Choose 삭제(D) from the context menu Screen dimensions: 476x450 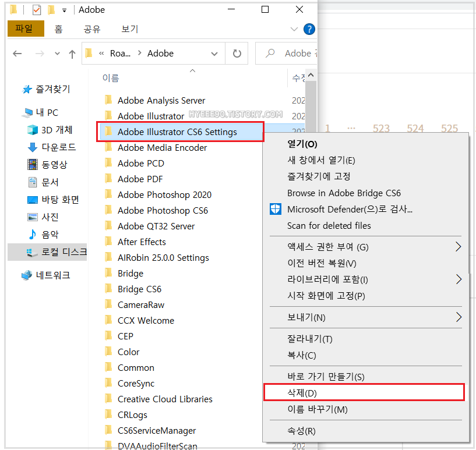click(x=364, y=393)
